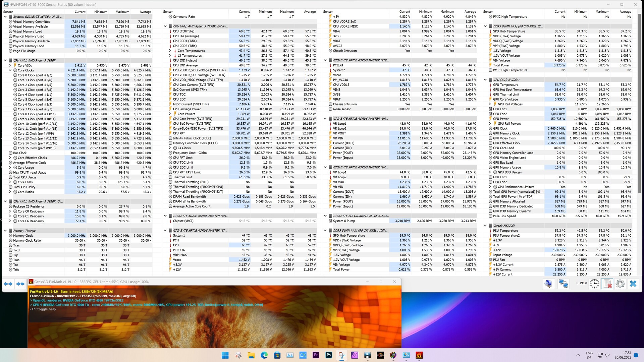Expand GPU Rail Voltages node
Viewport: 644px width, 362px height.
pyautogui.click(x=490, y=104)
